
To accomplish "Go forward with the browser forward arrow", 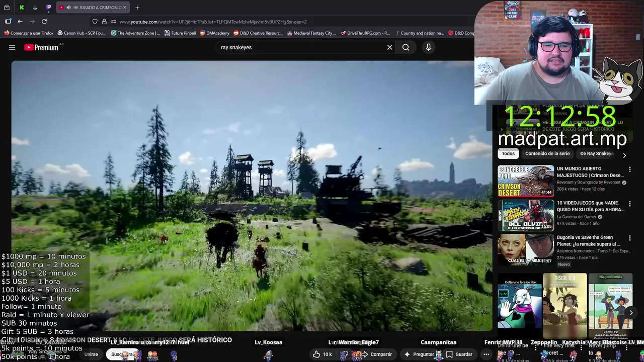I will (x=32, y=22).
